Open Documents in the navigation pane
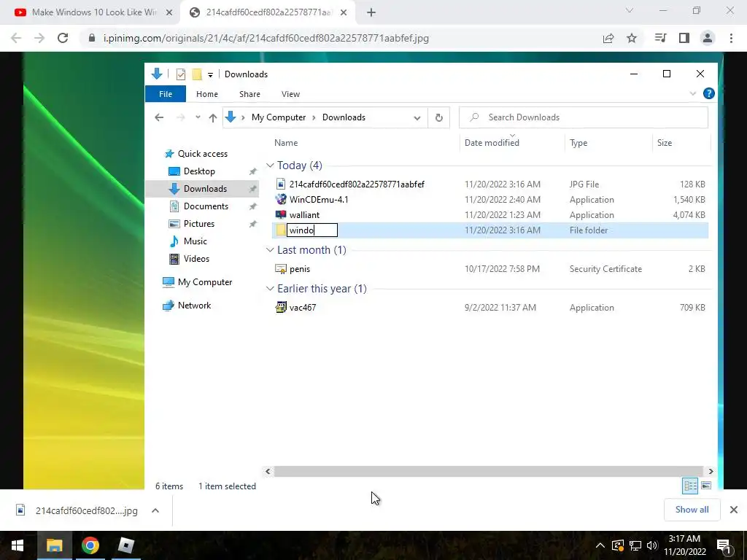Viewport: 747px width, 560px height. [x=206, y=206]
